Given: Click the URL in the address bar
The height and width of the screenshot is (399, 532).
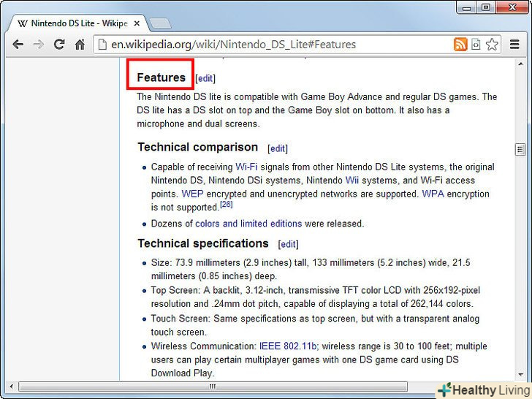Looking at the screenshot, I should pos(233,45).
